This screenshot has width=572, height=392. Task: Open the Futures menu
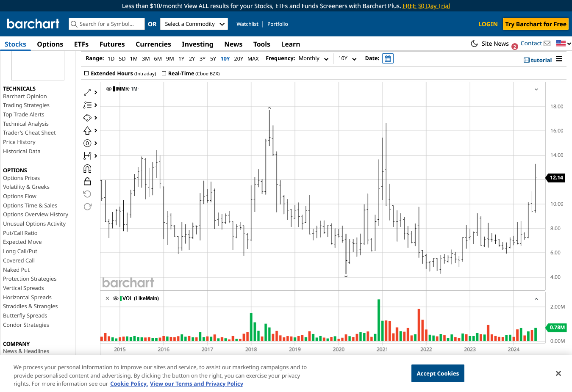[112, 44]
